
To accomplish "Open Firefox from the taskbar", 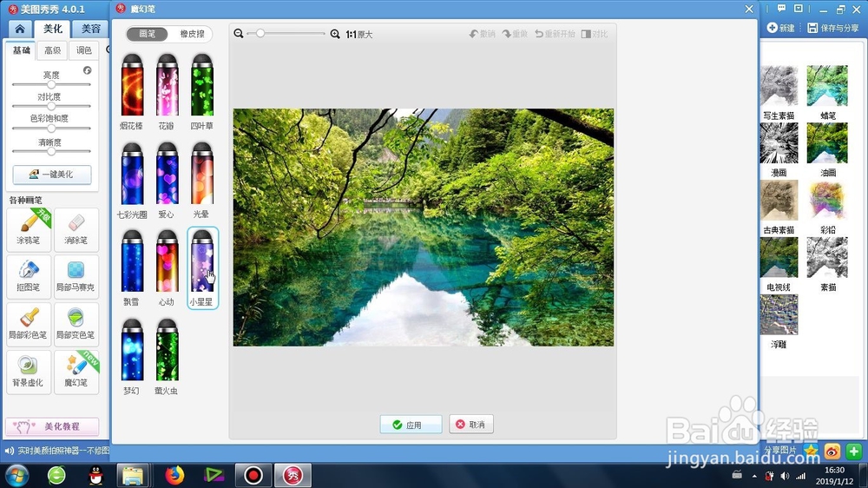I will [x=174, y=475].
